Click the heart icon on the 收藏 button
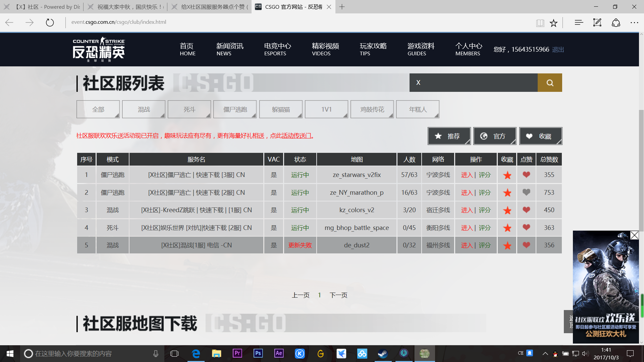This screenshot has height=362, width=644. 529,136
